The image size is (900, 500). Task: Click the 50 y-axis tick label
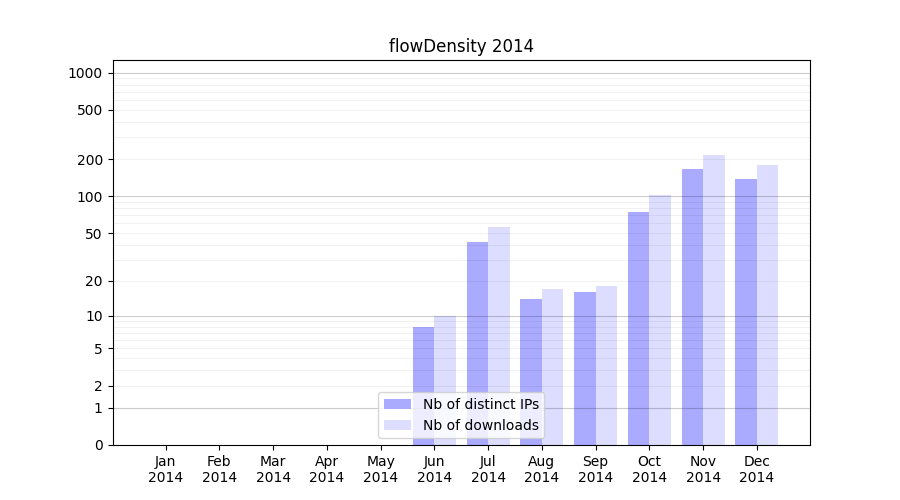(x=92, y=234)
